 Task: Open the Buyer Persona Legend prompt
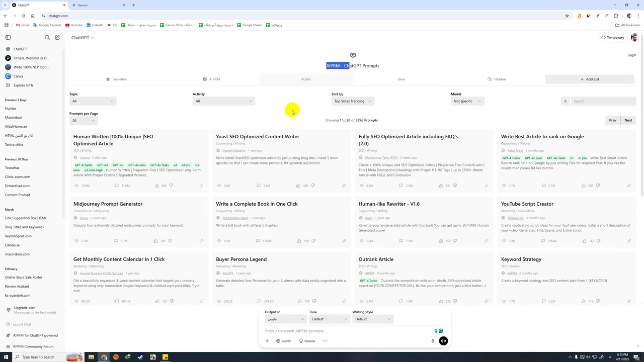tap(241, 259)
